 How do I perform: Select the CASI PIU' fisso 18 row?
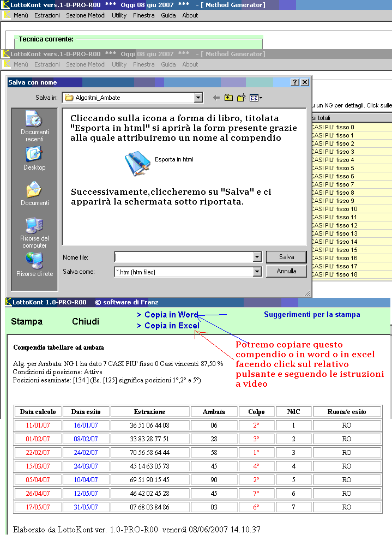pyautogui.click(x=352, y=274)
